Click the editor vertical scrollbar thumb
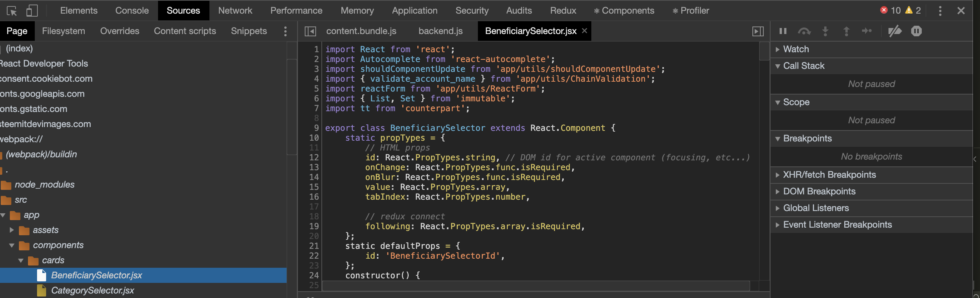The width and height of the screenshot is (980, 298). pyautogui.click(x=764, y=51)
